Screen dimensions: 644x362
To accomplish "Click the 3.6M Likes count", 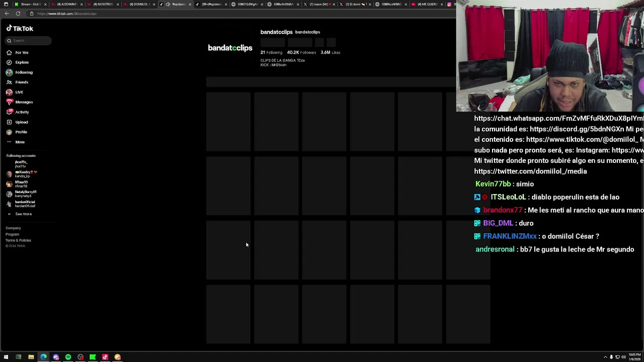I will (x=330, y=52).
